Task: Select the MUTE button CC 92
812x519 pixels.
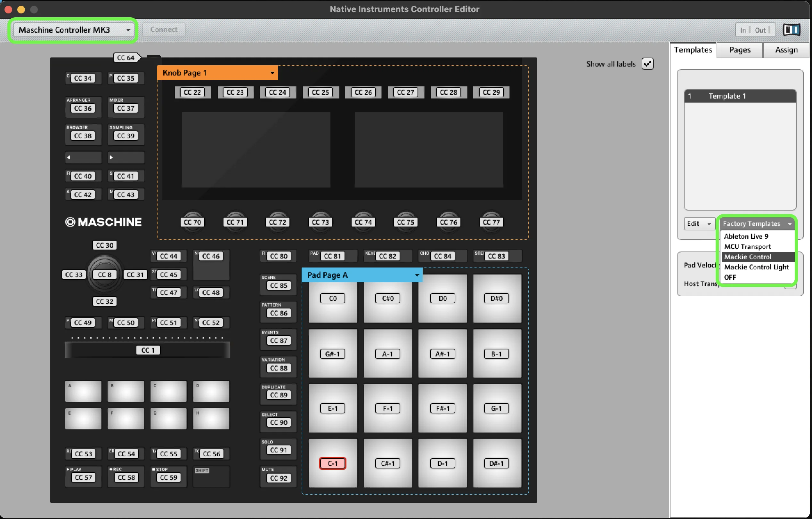Action: pos(278,476)
